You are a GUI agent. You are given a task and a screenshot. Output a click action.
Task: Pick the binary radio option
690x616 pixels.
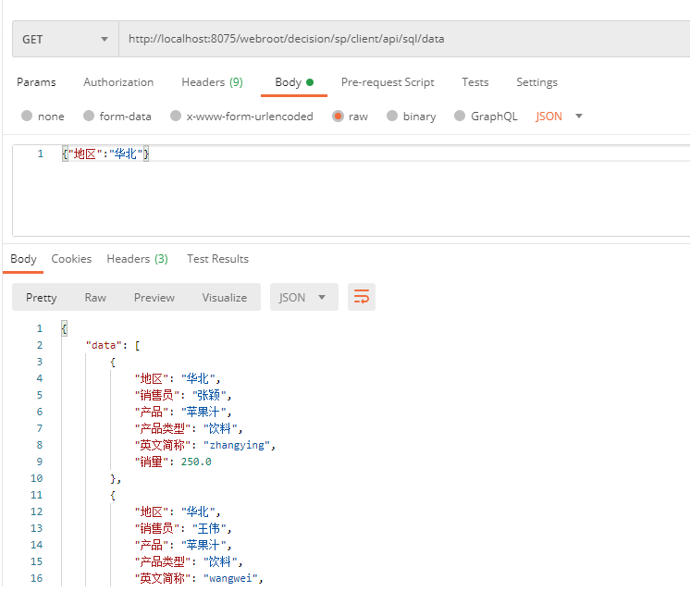tap(392, 116)
